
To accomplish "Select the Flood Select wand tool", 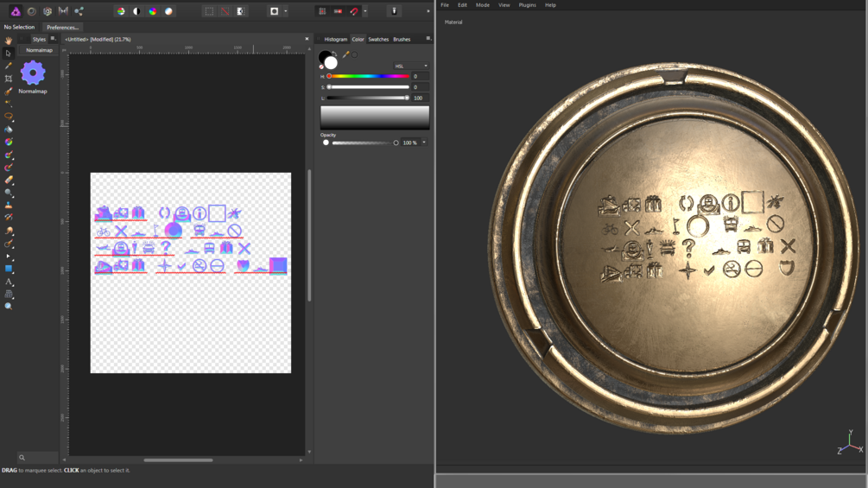I will click(9, 104).
